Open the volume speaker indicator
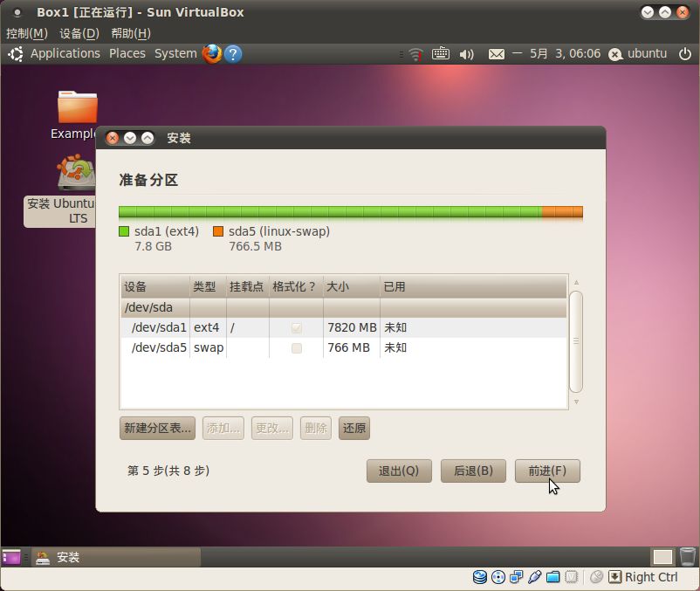The image size is (700, 591). [466, 54]
